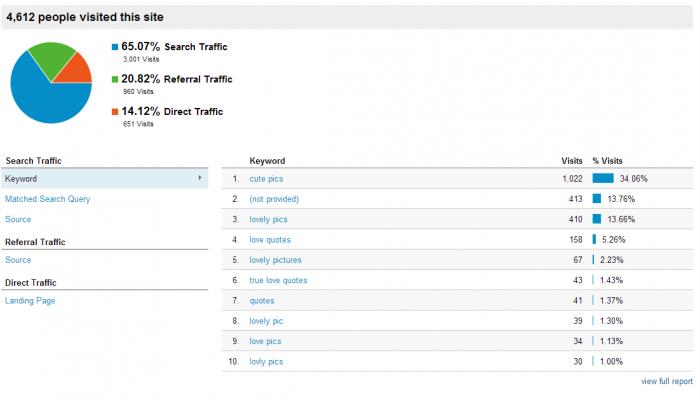The image size is (700, 400).
Task: Click the 1.43% value
Action: 612,280
